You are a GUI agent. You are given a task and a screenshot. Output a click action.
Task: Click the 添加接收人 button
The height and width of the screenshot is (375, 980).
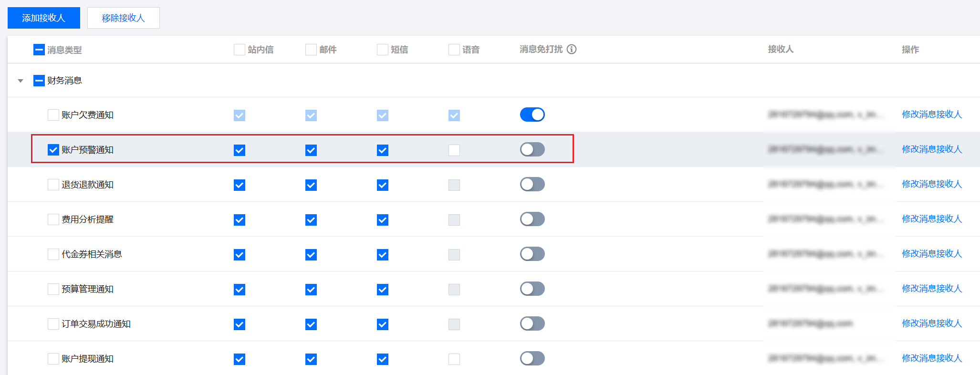pyautogui.click(x=44, y=18)
